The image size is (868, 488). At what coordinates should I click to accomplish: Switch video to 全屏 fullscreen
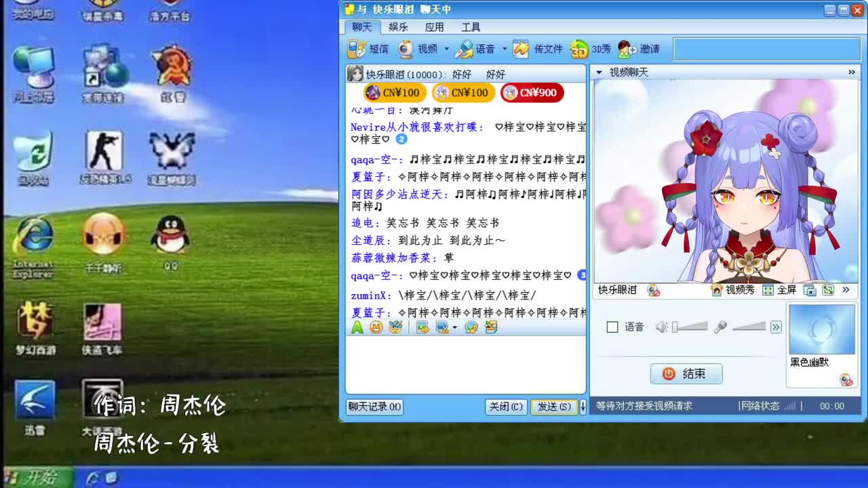tap(779, 290)
